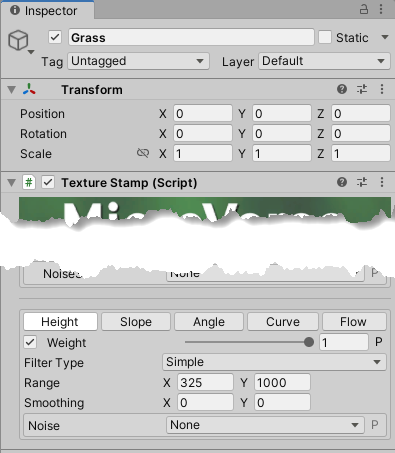
Task: Switch to the Flow filter tab
Action: pos(354,322)
